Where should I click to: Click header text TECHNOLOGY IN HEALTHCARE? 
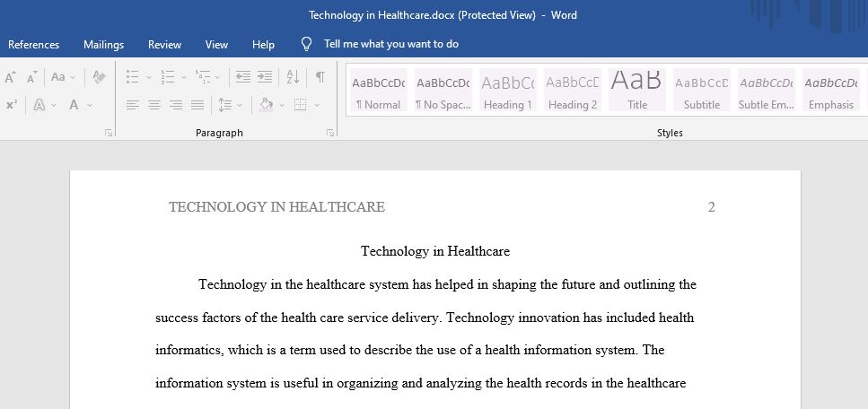click(276, 207)
